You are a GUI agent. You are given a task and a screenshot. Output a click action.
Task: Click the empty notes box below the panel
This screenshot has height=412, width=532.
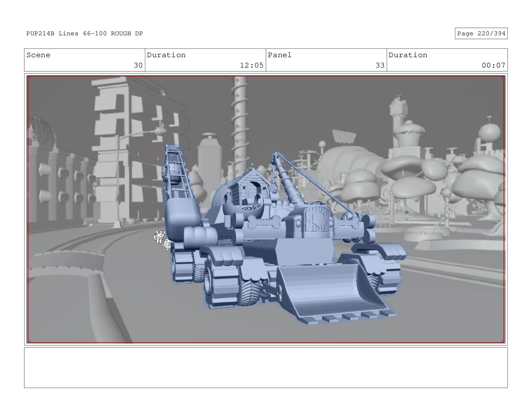[x=266, y=368]
